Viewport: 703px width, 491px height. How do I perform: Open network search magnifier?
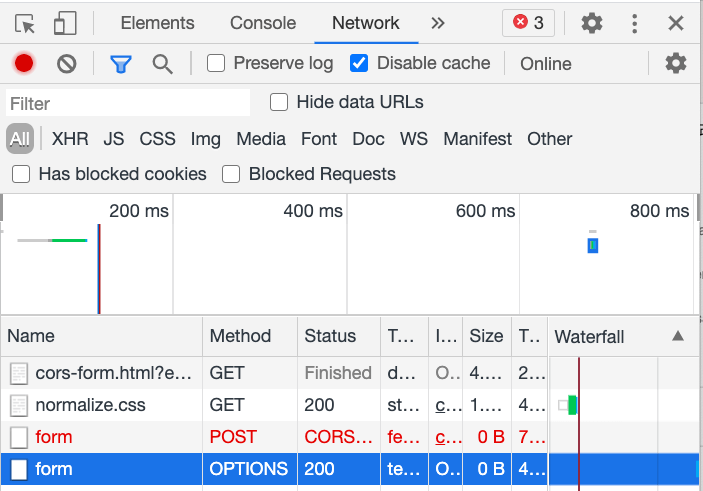pos(162,64)
